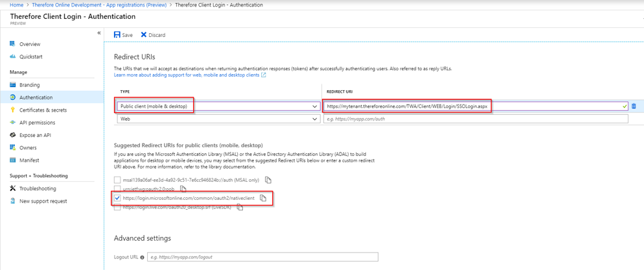The image size is (644, 270).
Task: Copy the nativeclient redirect URI
Action: click(x=264, y=198)
